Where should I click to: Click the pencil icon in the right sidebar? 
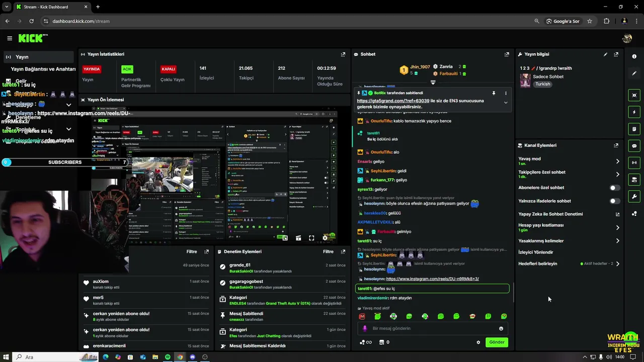point(634,73)
